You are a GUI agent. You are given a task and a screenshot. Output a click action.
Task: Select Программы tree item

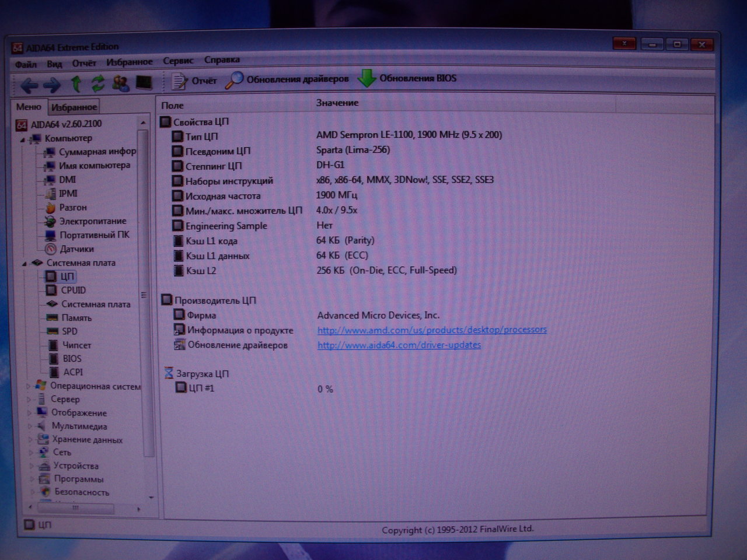(x=71, y=480)
